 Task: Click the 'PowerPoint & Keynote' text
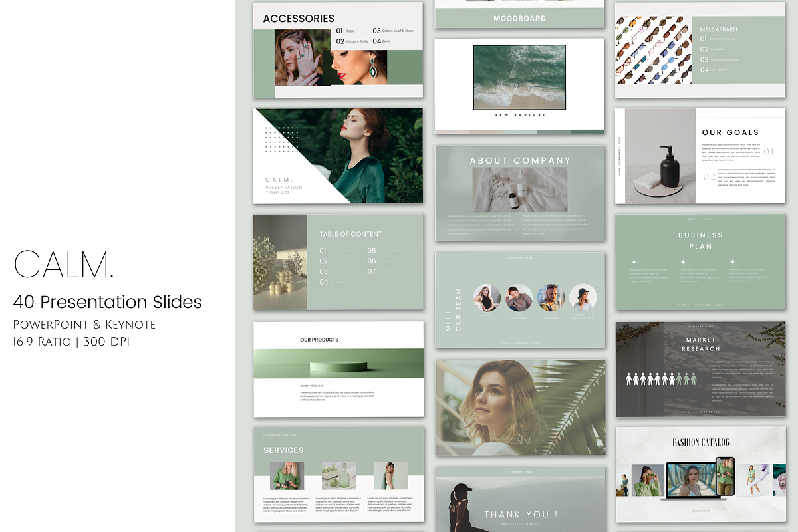point(84,325)
